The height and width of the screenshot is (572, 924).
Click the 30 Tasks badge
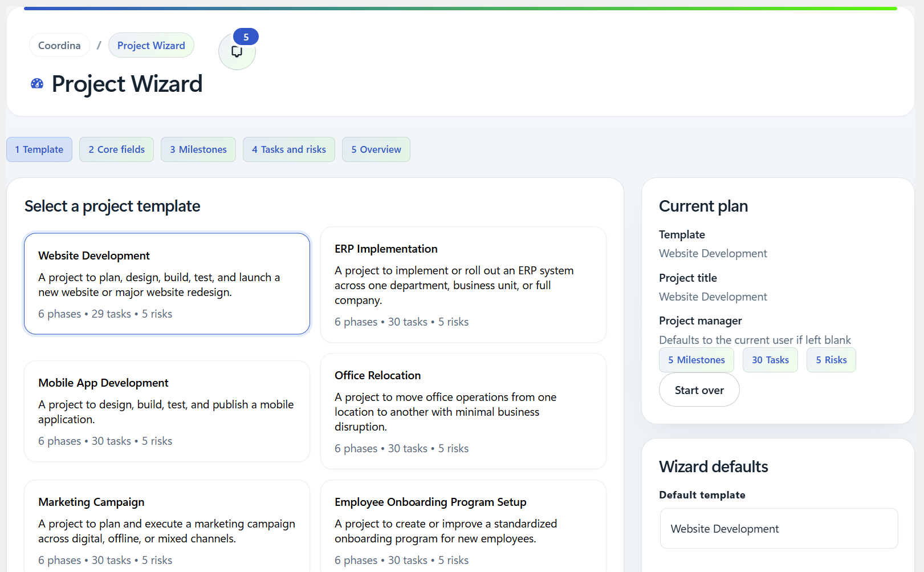770,360
